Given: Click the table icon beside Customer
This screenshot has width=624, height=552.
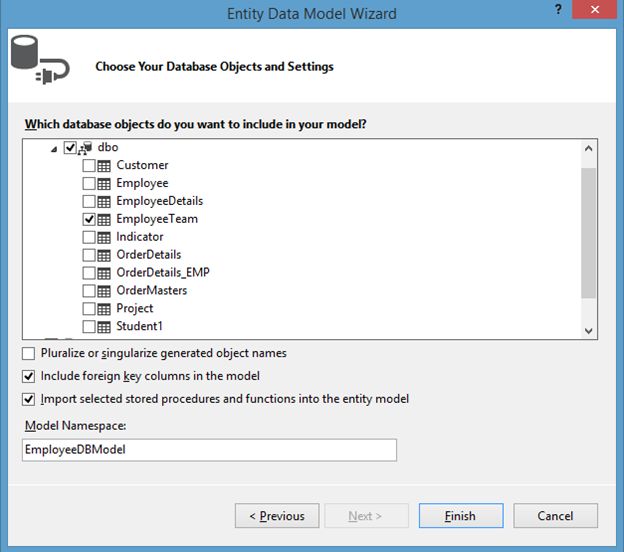Looking at the screenshot, I should click(x=104, y=166).
